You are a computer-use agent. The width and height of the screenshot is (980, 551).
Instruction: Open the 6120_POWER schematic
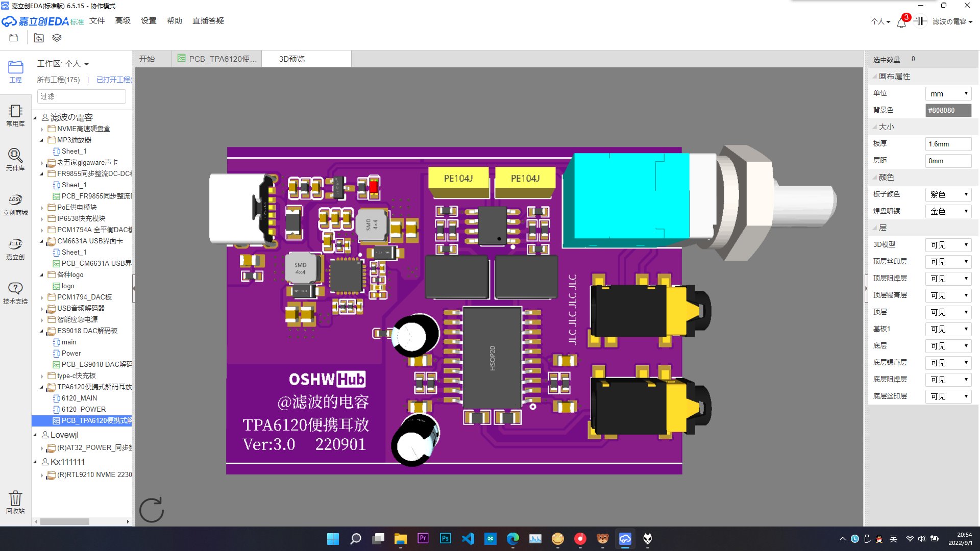(84, 410)
